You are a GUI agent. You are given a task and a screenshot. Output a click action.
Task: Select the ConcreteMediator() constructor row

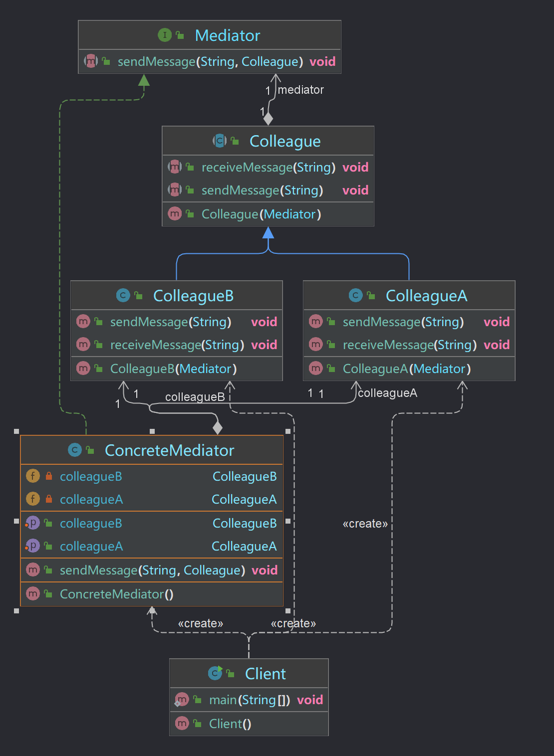coord(116,594)
